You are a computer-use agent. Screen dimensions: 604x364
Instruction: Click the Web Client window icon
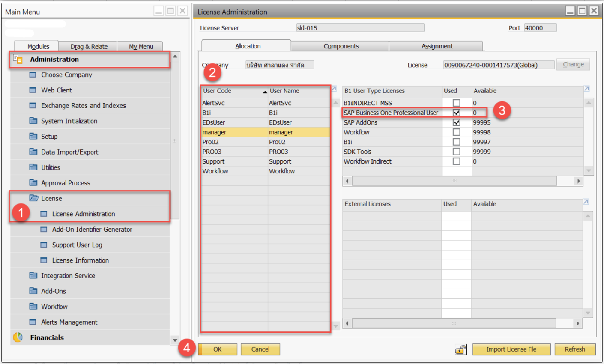tap(33, 90)
